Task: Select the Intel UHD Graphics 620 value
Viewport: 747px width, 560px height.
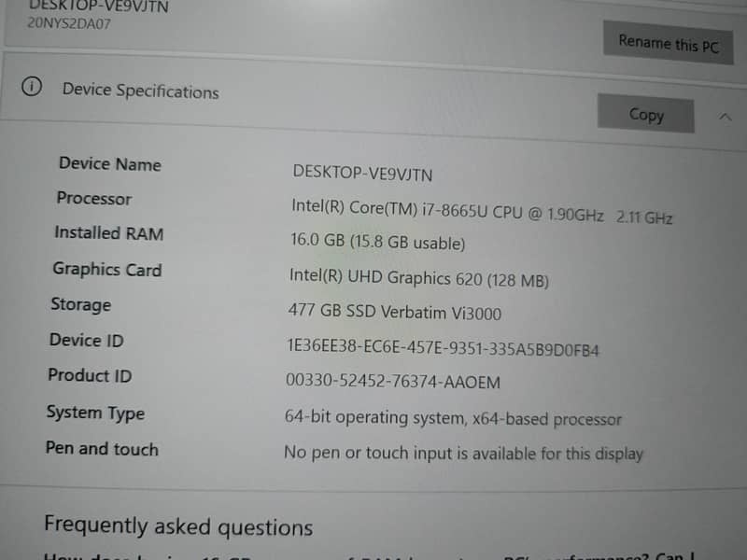Action: coord(418,277)
